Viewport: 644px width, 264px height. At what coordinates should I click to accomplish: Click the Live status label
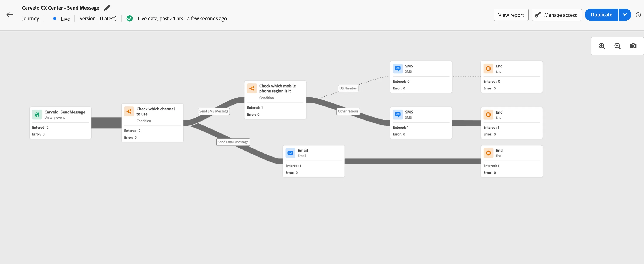[x=65, y=19]
